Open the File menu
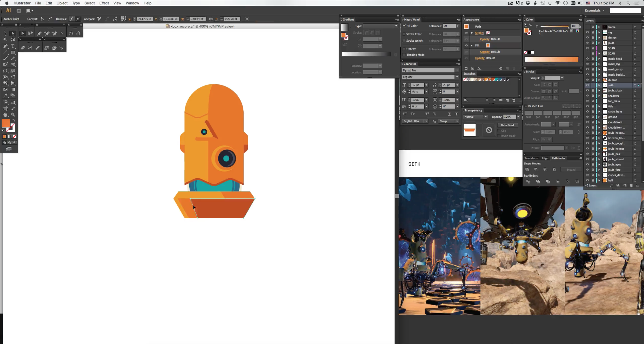Screen dimensions: 644x344 (x=38, y=3)
